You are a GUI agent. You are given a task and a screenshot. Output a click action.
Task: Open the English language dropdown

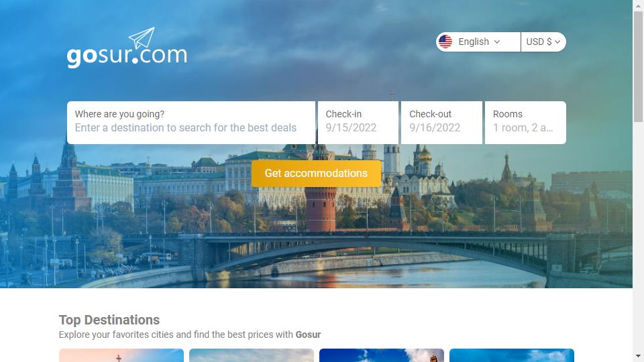pyautogui.click(x=478, y=42)
